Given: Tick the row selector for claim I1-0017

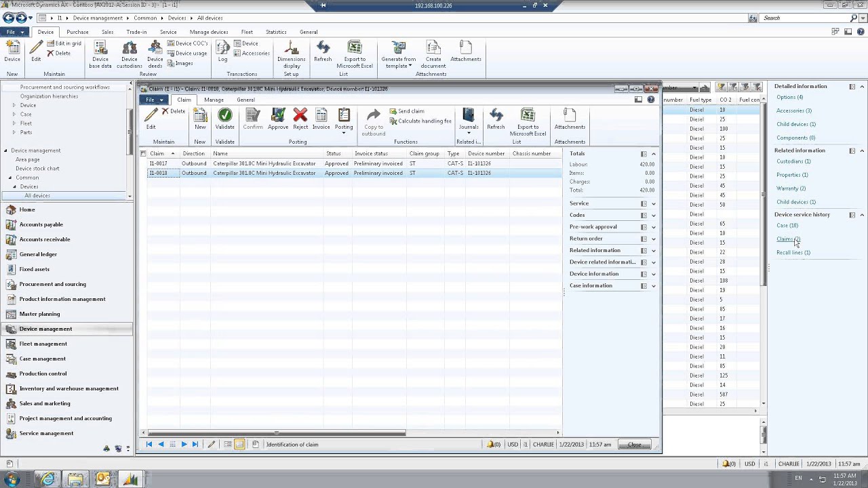Looking at the screenshot, I should coord(143,163).
